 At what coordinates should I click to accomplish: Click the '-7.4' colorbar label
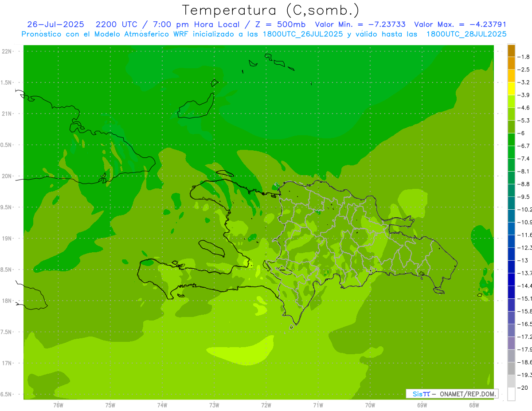(524, 158)
